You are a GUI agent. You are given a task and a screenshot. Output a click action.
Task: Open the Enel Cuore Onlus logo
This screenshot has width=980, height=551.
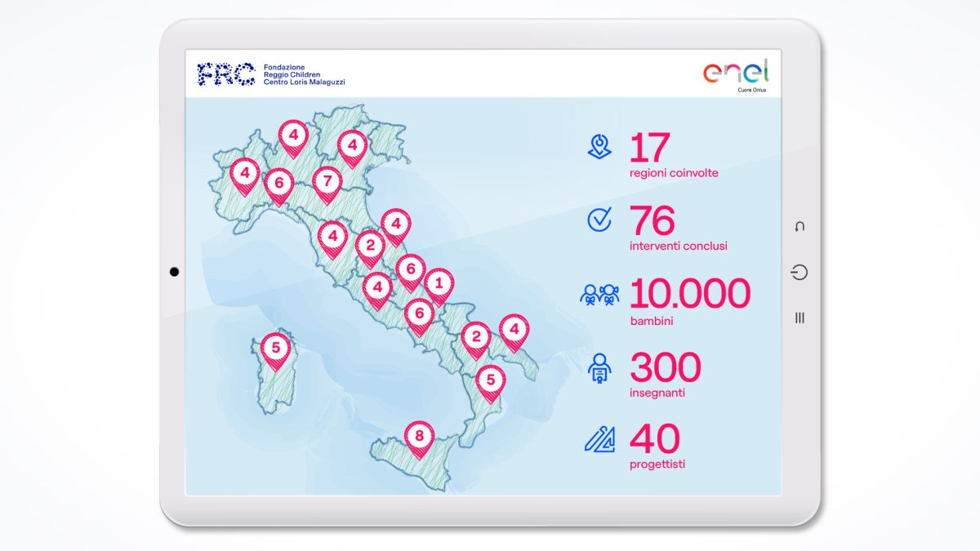point(736,77)
